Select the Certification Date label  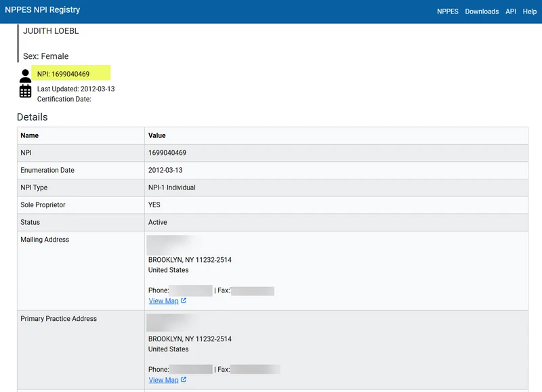click(64, 99)
